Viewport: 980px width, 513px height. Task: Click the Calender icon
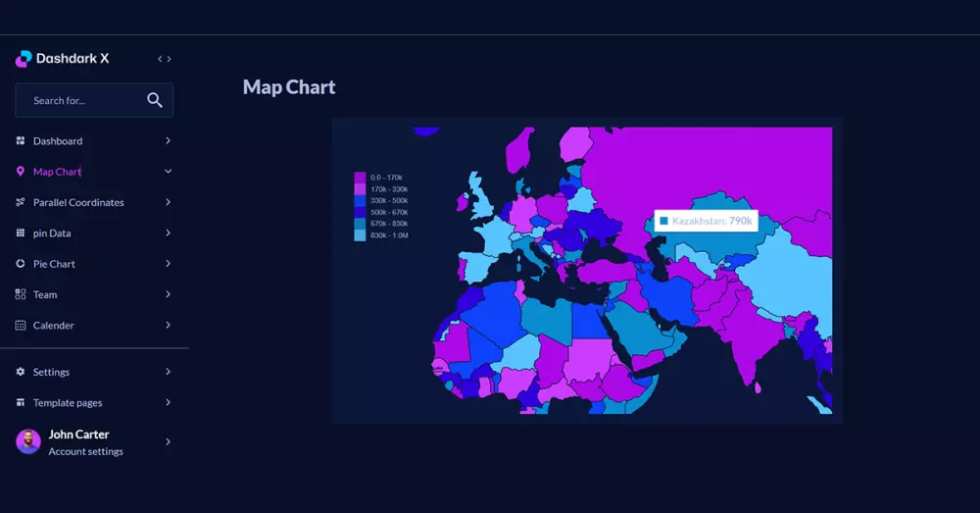(x=20, y=325)
